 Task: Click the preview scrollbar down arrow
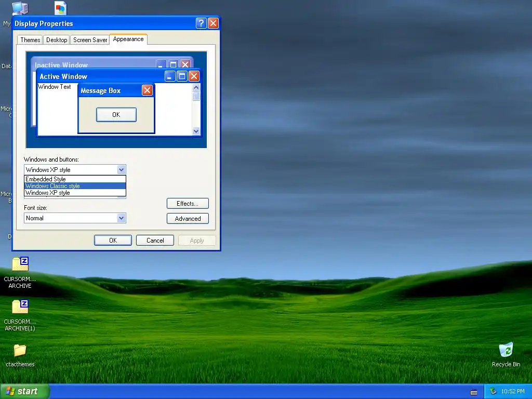point(196,131)
